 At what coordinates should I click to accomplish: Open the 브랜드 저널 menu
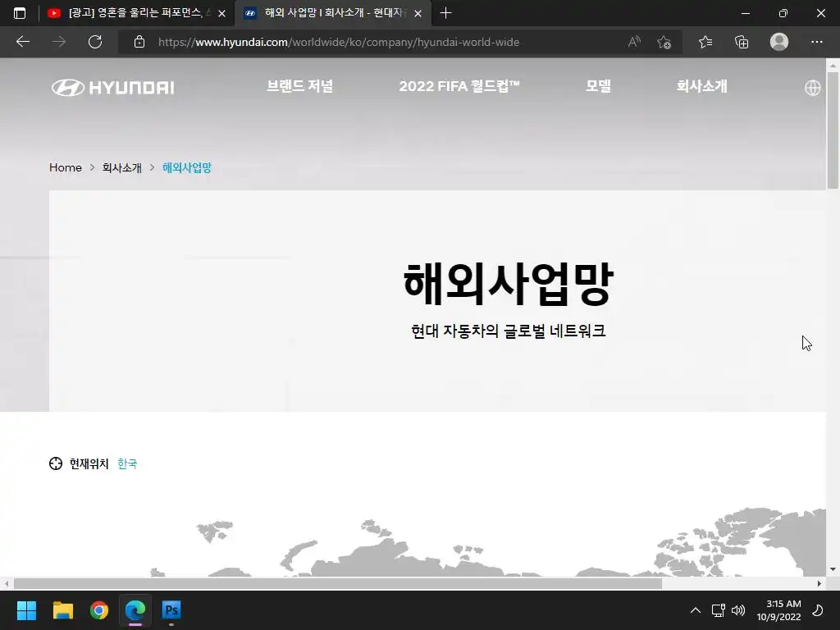point(300,86)
